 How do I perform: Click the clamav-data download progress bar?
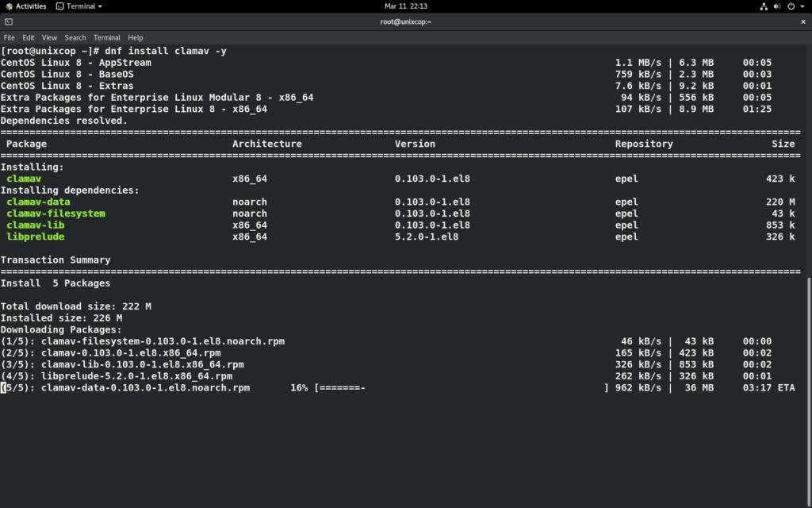point(461,387)
